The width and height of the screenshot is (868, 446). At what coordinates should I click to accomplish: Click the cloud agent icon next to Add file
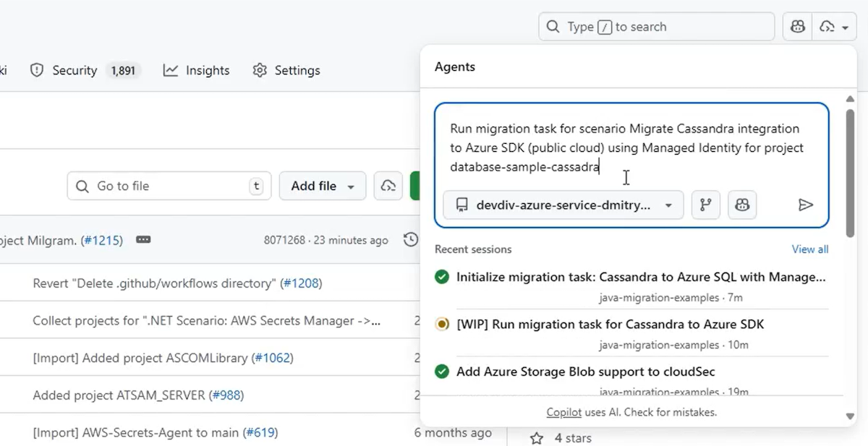click(388, 186)
